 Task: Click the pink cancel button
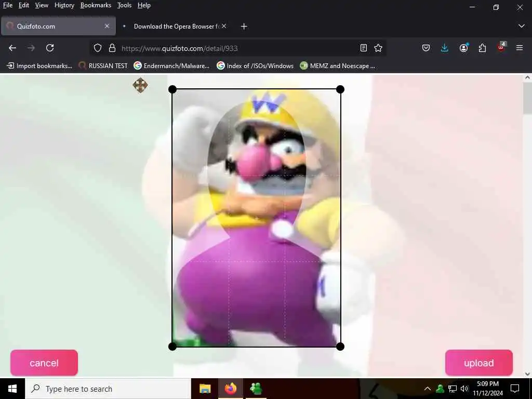(x=44, y=363)
